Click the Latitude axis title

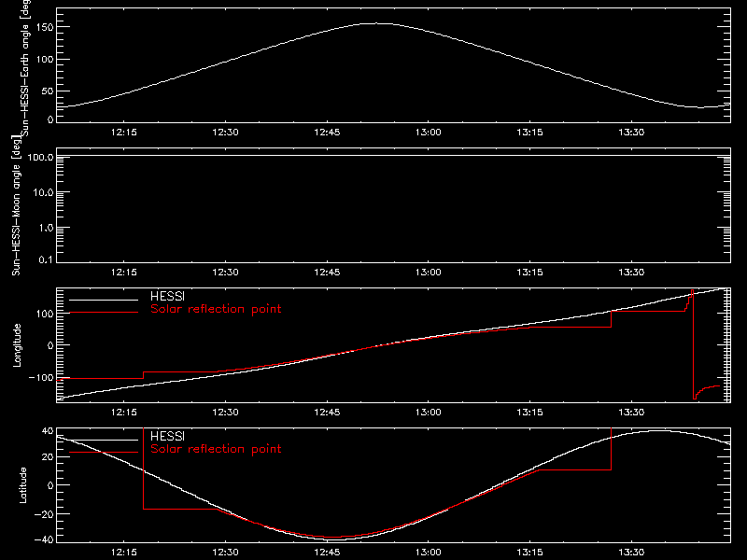pyautogui.click(x=22, y=485)
